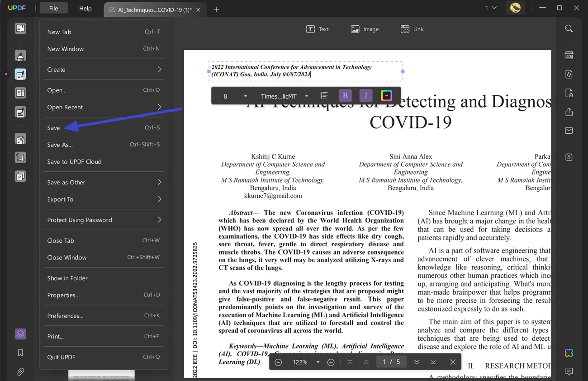
Task: Open the OCR recognition tool
Action: pyautogui.click(x=569, y=55)
